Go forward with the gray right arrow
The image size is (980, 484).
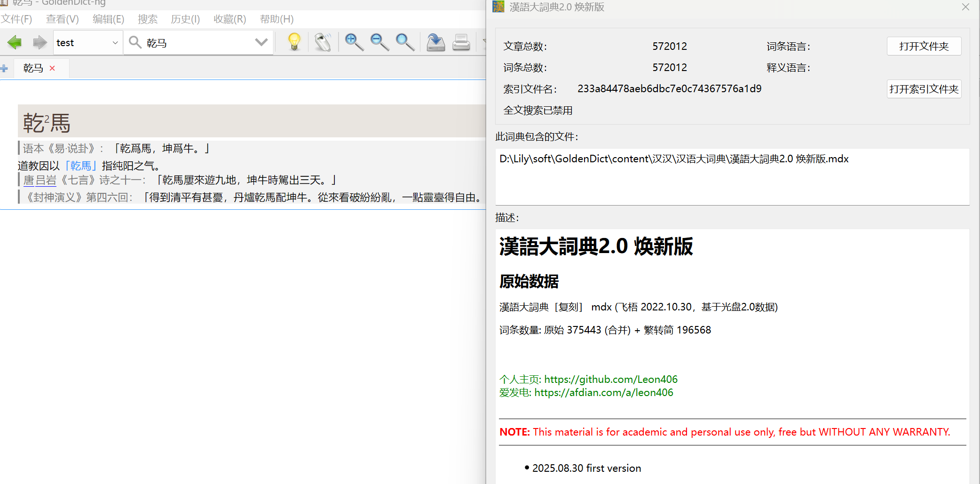coord(40,43)
